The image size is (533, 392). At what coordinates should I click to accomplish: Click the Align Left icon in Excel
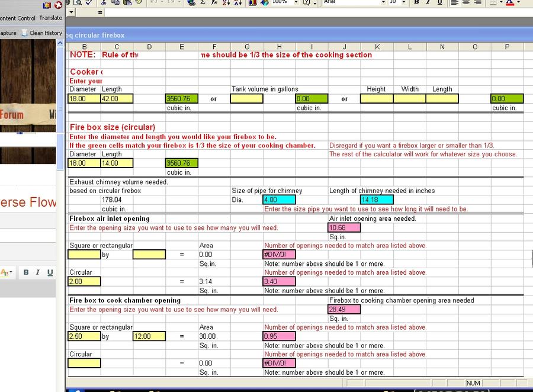pyautogui.click(x=455, y=2)
